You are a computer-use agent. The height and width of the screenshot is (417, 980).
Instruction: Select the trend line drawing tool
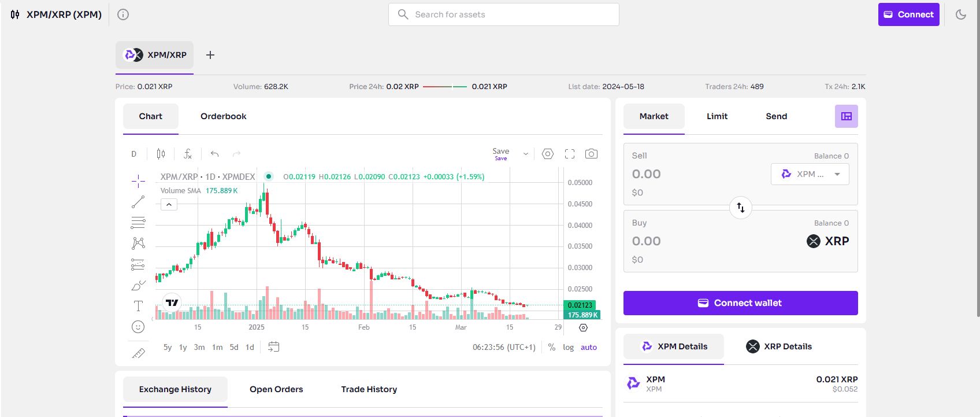(x=138, y=202)
